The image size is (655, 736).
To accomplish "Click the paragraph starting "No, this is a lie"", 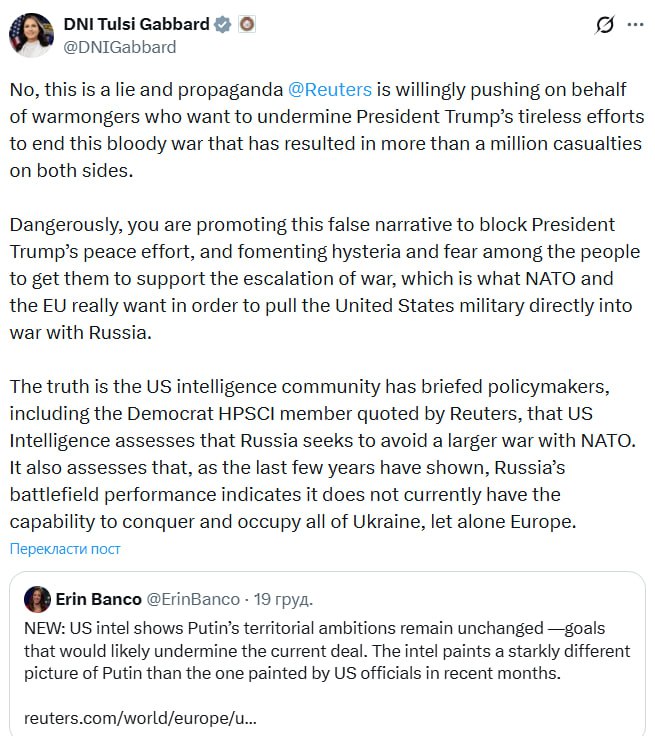I will pyautogui.click(x=326, y=130).
